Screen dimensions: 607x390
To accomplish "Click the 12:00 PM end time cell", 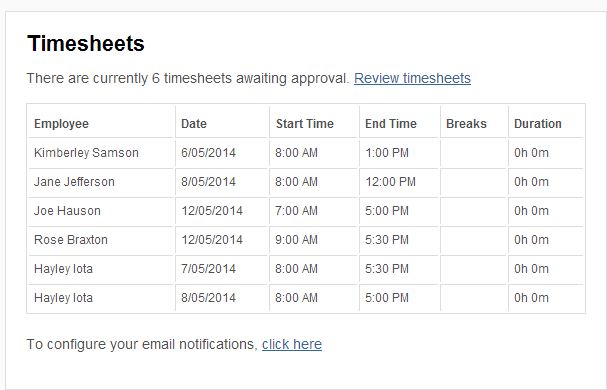I will point(399,182).
